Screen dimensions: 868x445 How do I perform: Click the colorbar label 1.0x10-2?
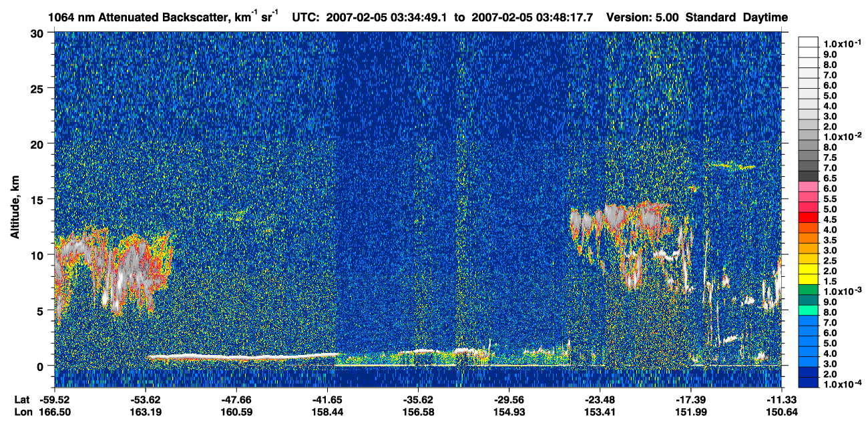pyautogui.click(x=841, y=135)
